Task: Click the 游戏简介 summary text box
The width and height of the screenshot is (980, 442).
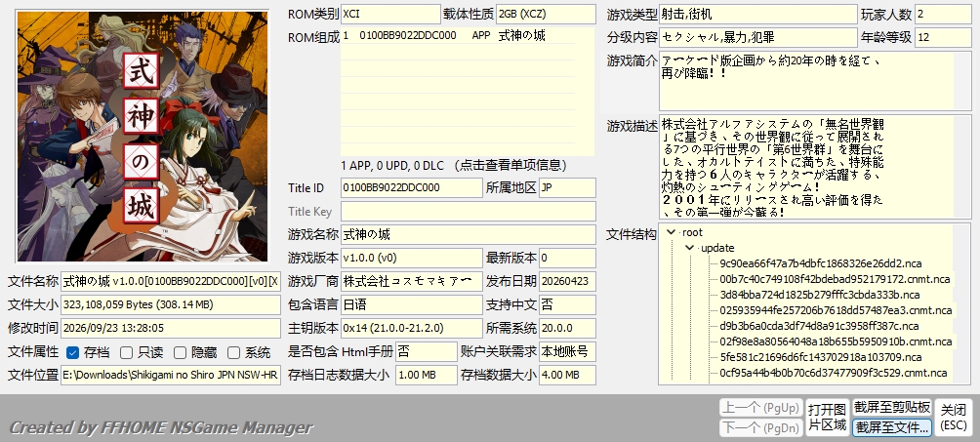Action: pyautogui.click(x=815, y=81)
